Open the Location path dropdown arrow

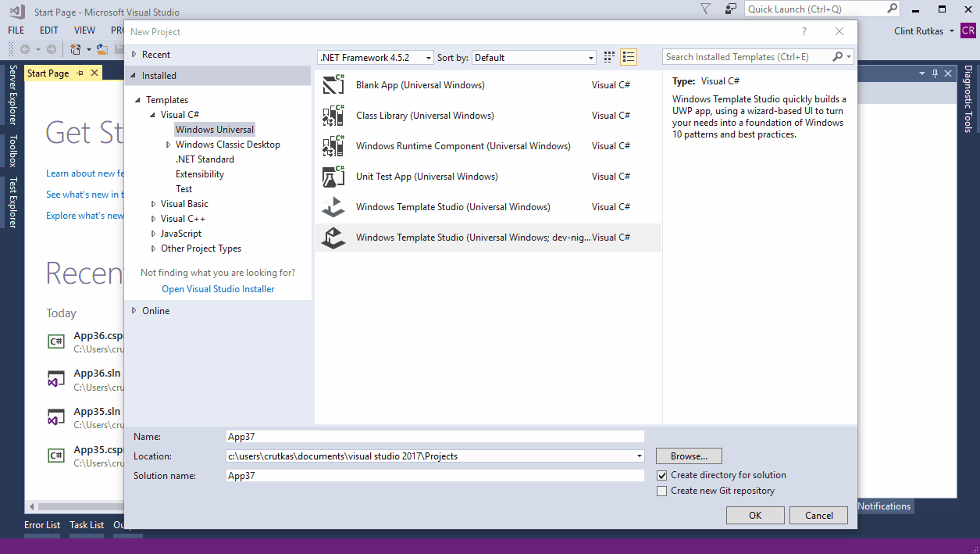point(640,456)
